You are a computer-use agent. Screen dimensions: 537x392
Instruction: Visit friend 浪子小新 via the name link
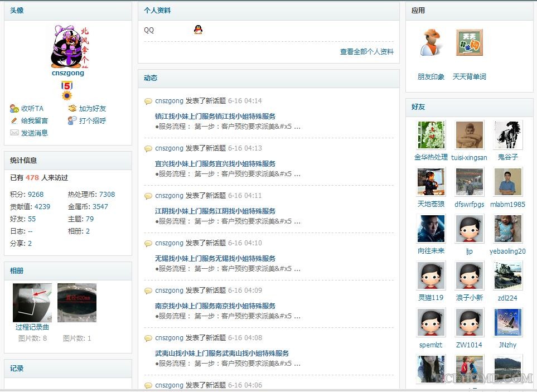(469, 298)
